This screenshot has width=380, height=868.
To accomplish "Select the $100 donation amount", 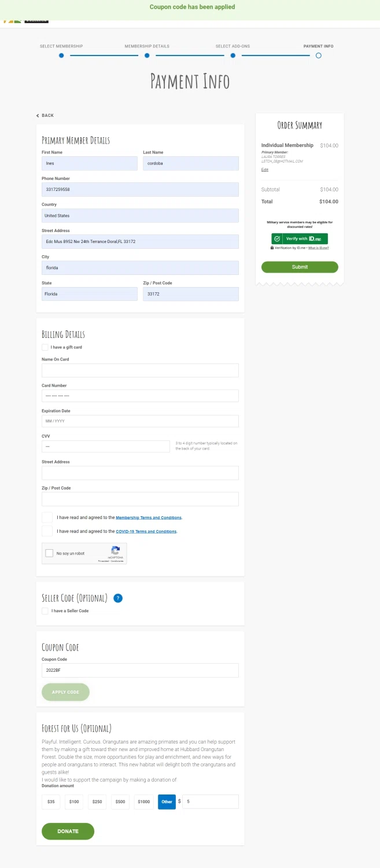I will coord(74,801).
